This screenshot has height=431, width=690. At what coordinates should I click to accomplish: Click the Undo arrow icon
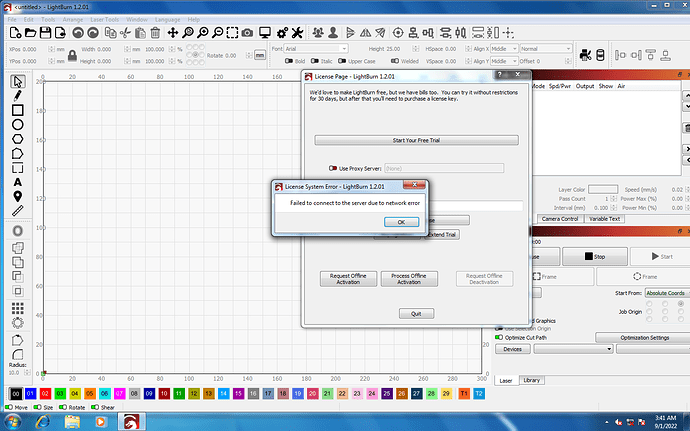click(78, 33)
